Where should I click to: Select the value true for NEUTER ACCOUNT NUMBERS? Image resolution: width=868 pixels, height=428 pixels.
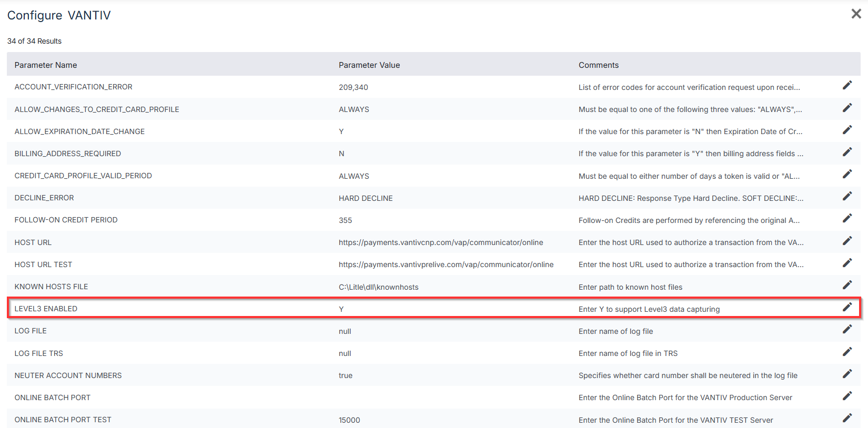[346, 375]
